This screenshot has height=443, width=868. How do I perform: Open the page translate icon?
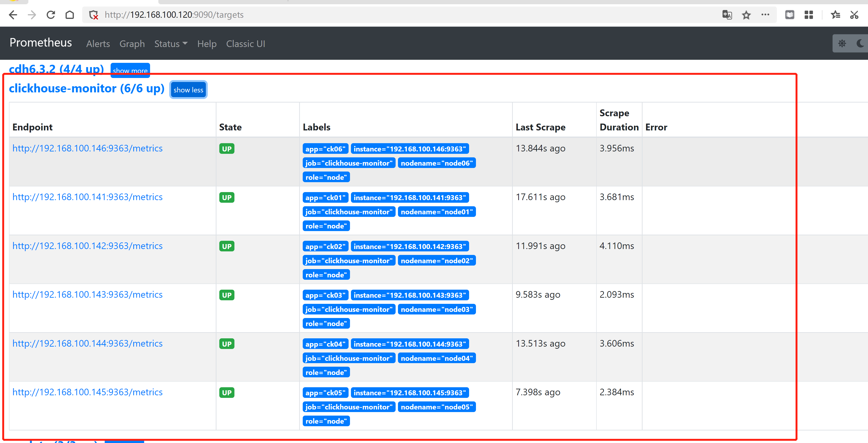(x=727, y=15)
